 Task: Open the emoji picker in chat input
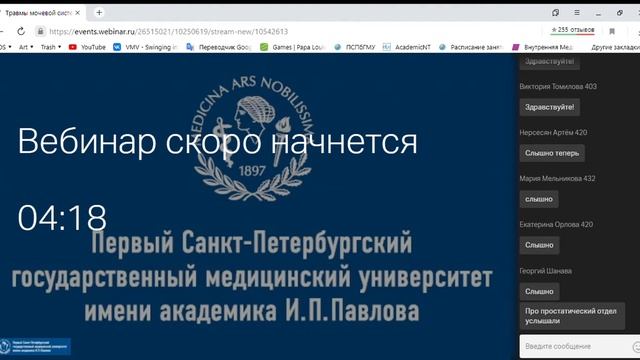(636, 347)
